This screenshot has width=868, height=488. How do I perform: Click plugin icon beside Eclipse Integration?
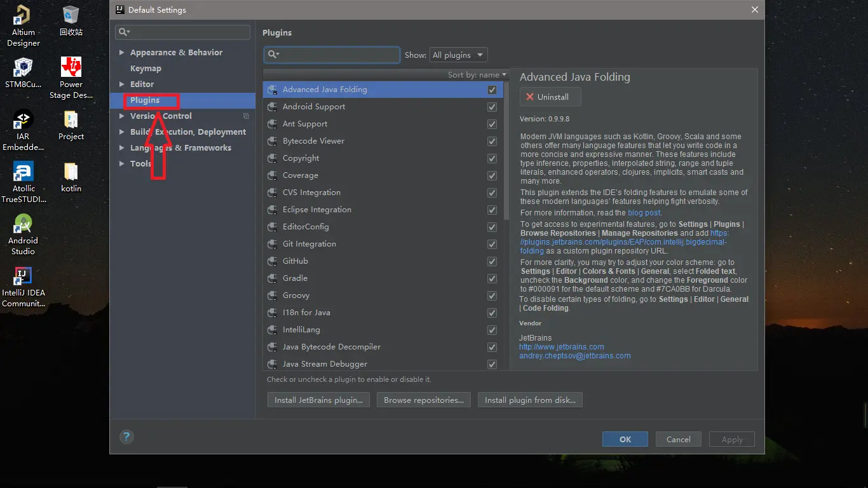point(272,210)
